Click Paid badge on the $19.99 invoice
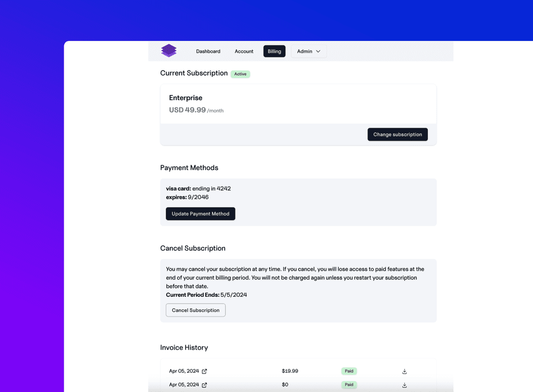The image size is (533, 392). pos(349,371)
